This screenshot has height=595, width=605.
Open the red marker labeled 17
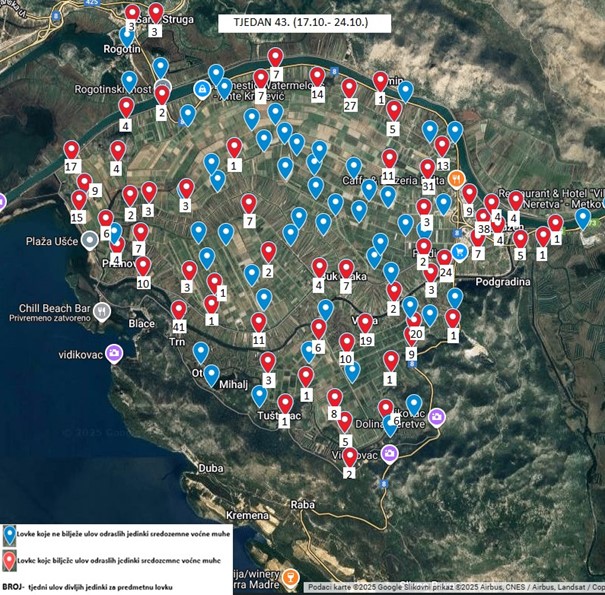[71, 151]
